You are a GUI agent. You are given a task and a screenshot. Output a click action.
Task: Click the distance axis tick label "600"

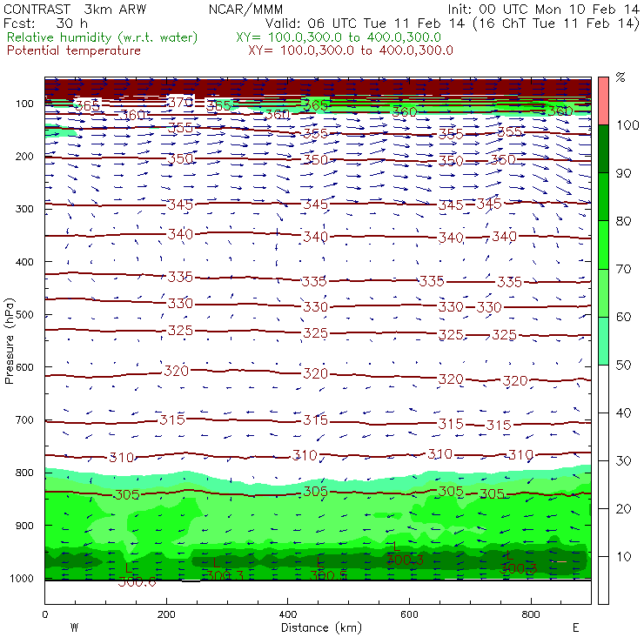(409, 614)
